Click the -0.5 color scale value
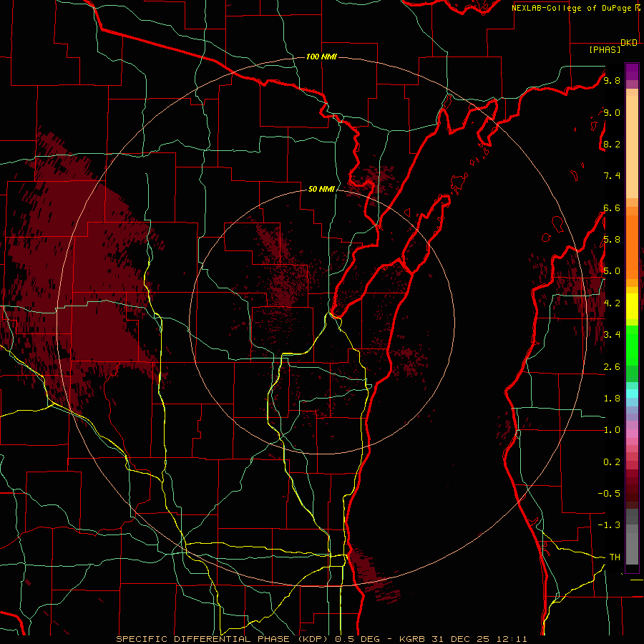 point(609,494)
